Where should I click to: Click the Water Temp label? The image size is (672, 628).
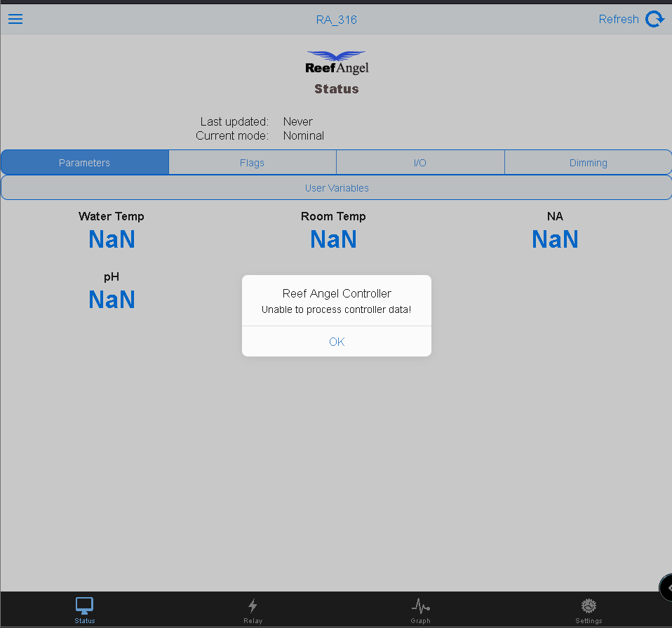coord(112,216)
